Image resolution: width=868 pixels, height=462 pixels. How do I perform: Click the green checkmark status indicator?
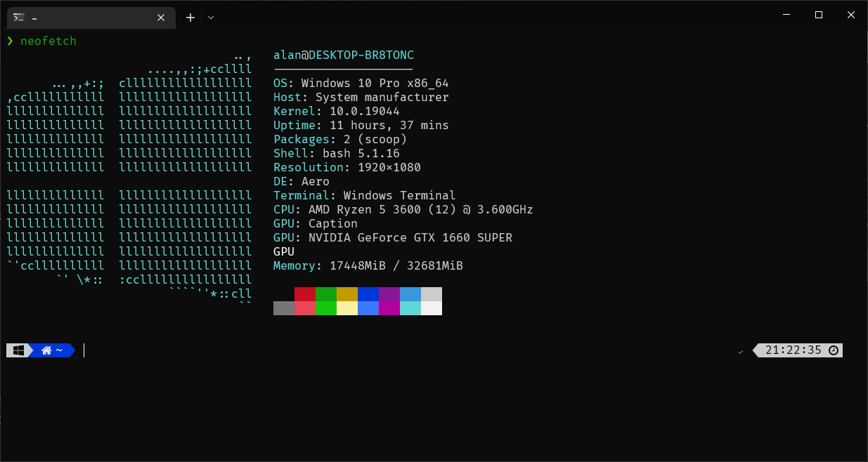(x=740, y=351)
